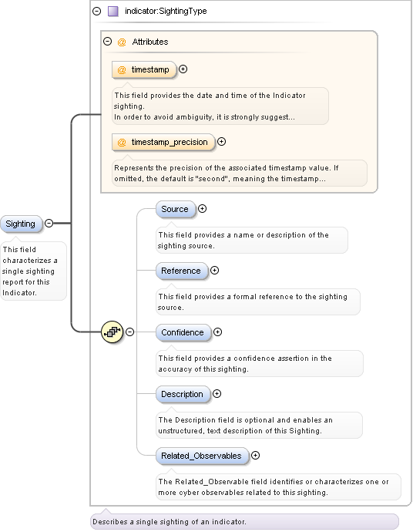Expand the Related_Observables element
The width and height of the screenshot is (413, 532).
255,456
